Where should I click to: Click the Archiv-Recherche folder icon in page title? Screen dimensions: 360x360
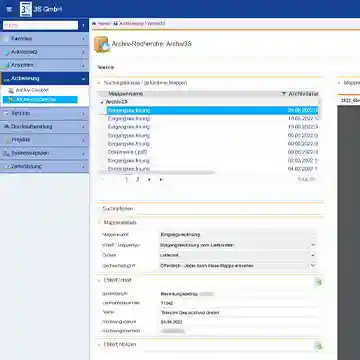coord(102,44)
